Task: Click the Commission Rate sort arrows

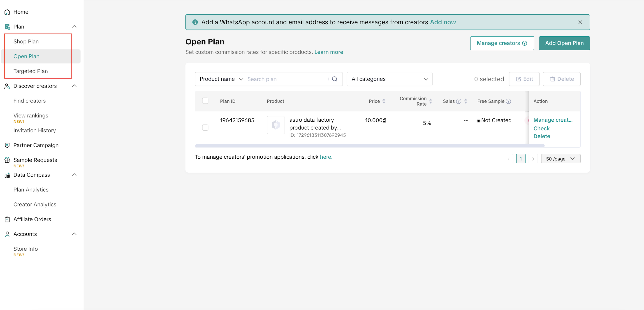Action: point(431,101)
